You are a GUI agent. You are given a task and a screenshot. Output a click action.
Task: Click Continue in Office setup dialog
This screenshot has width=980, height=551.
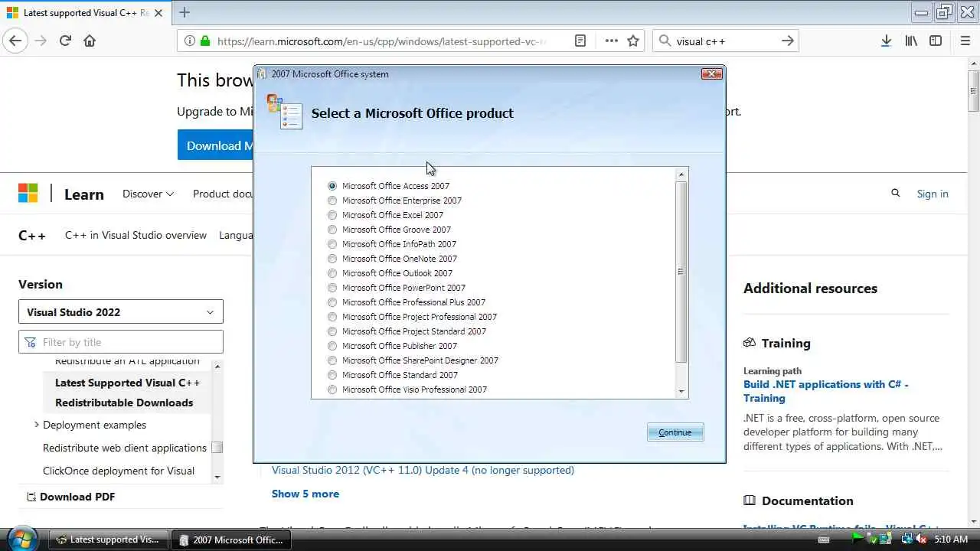click(x=675, y=432)
